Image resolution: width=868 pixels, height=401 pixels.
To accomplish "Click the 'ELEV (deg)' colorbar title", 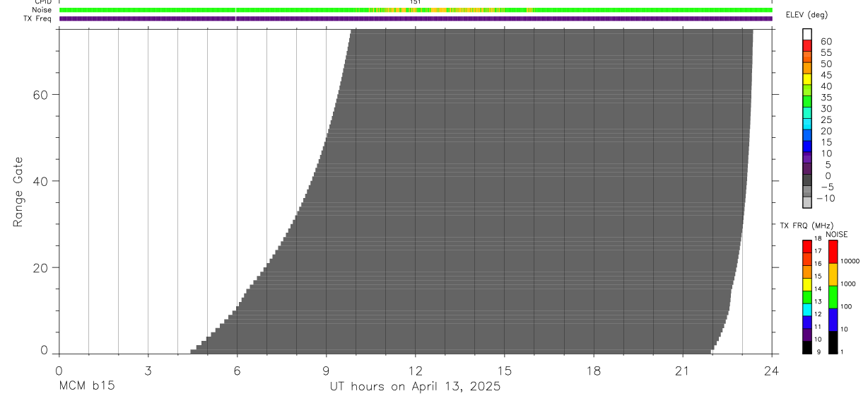I will (x=807, y=15).
